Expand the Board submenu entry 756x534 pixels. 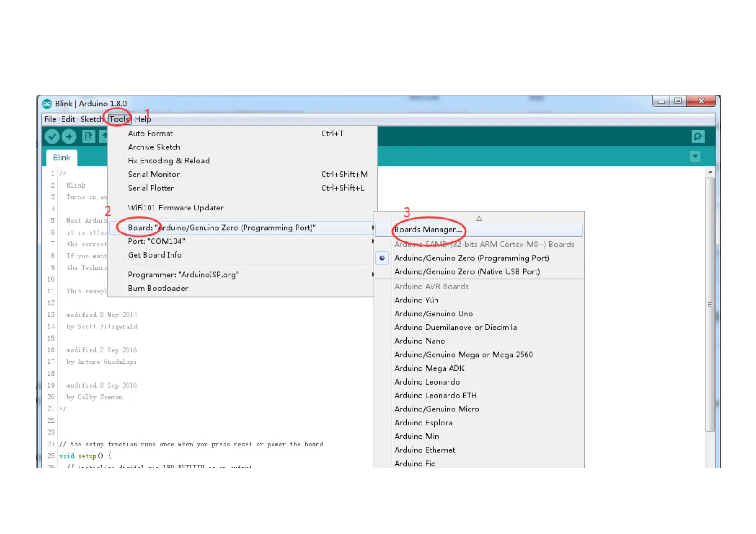[242, 228]
